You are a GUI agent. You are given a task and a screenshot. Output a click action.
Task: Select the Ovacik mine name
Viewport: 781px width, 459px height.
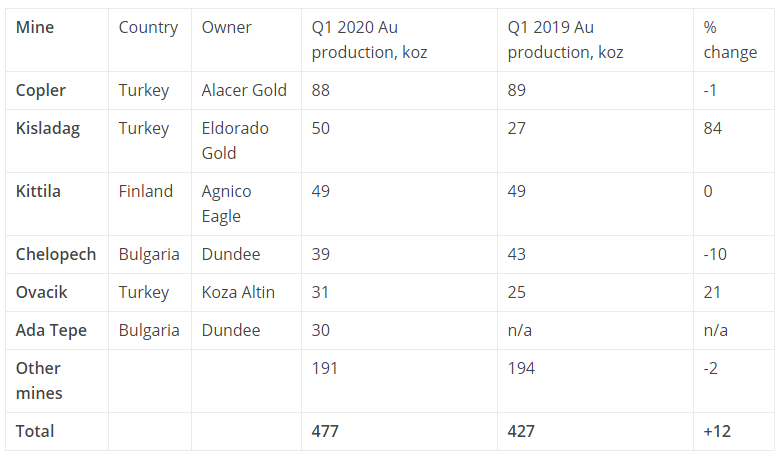pyautogui.click(x=41, y=292)
